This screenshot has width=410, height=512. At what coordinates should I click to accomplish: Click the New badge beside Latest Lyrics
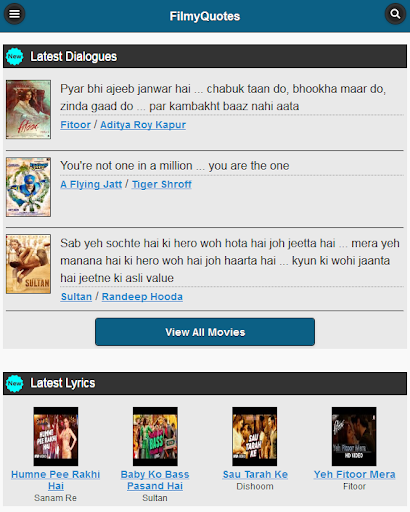click(x=15, y=383)
